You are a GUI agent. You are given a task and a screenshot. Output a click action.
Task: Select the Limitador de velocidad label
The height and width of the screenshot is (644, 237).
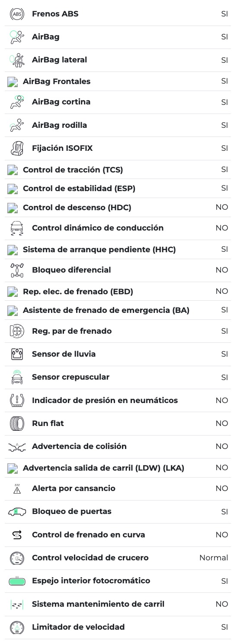coord(78,627)
